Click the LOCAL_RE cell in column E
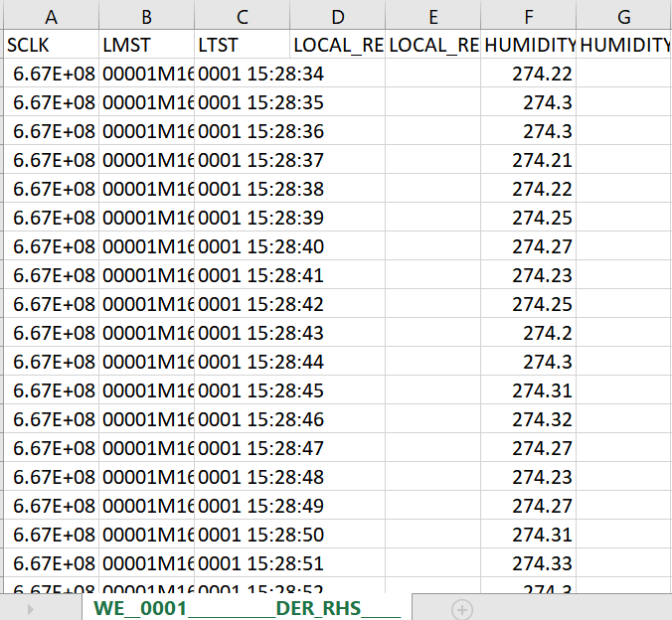Screen dimensions: 672x620 [433, 45]
